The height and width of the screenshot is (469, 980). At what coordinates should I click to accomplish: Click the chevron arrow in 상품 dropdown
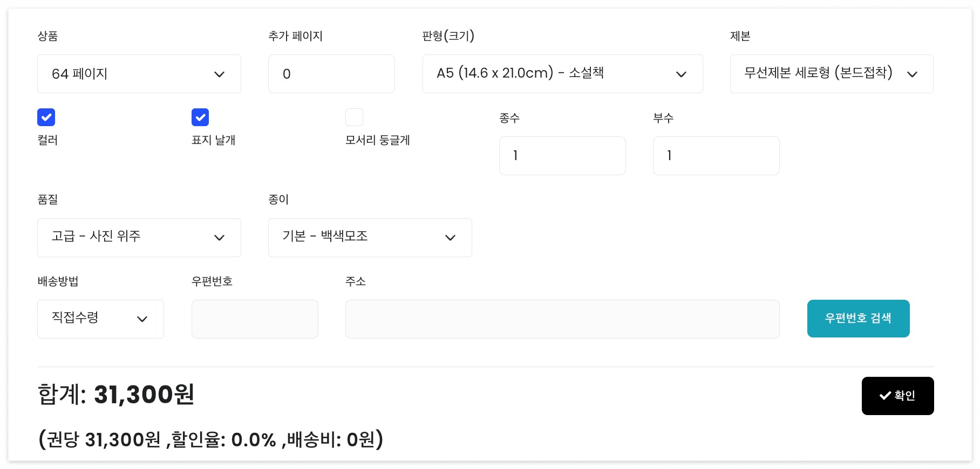pos(219,74)
